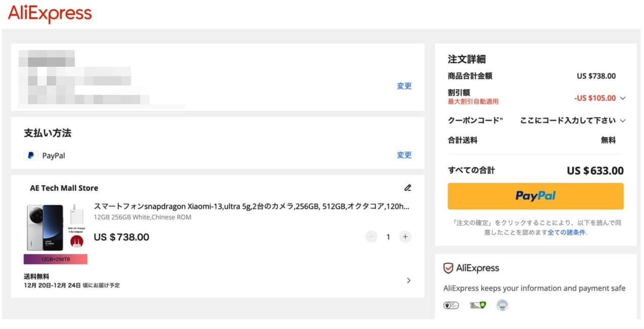This screenshot has width=644, height=329.
Task: Click the PayPal icon under payment method
Action: 31,156
